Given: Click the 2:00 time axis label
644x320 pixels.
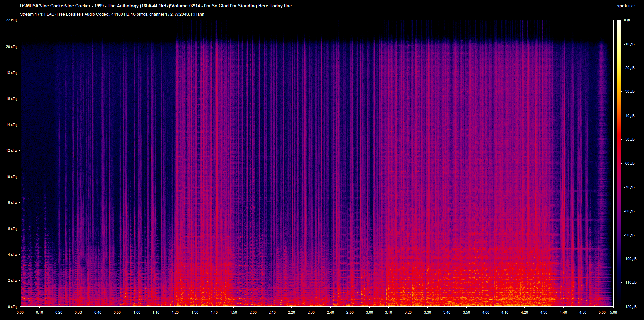Looking at the screenshot, I should pyautogui.click(x=253, y=312).
